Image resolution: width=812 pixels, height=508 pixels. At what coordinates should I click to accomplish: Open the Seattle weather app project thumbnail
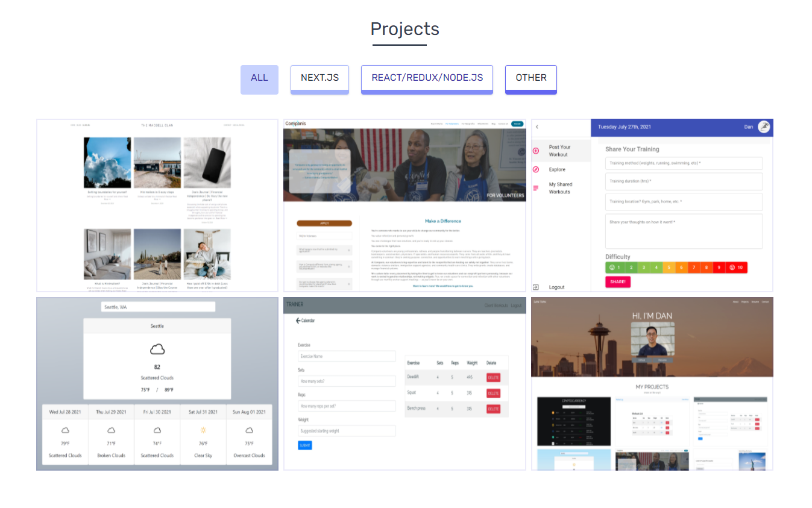coord(157,383)
